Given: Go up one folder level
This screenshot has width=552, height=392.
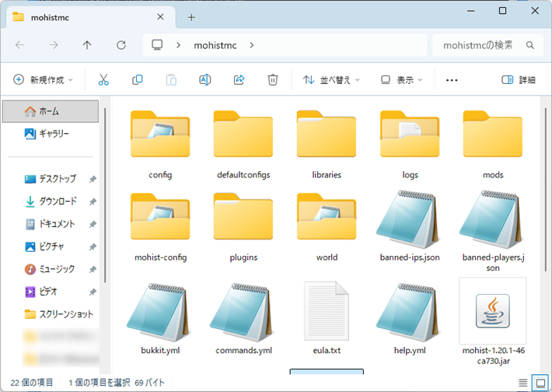Looking at the screenshot, I should [87, 45].
